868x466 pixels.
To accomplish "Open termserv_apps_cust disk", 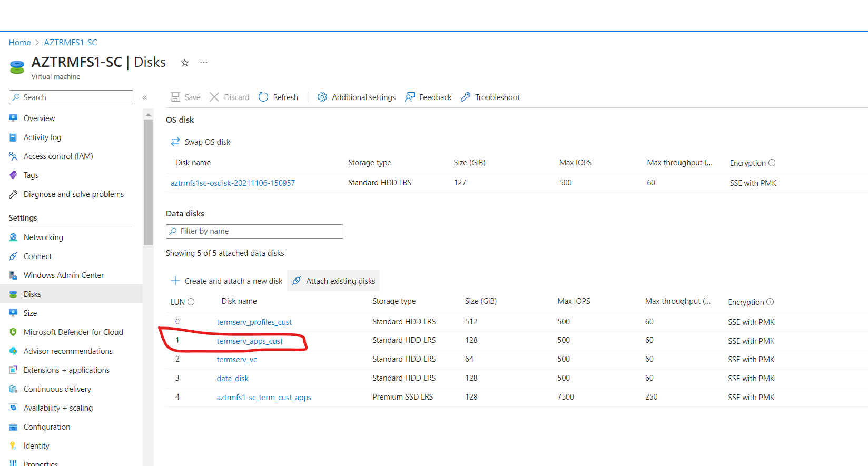I will pyautogui.click(x=250, y=341).
